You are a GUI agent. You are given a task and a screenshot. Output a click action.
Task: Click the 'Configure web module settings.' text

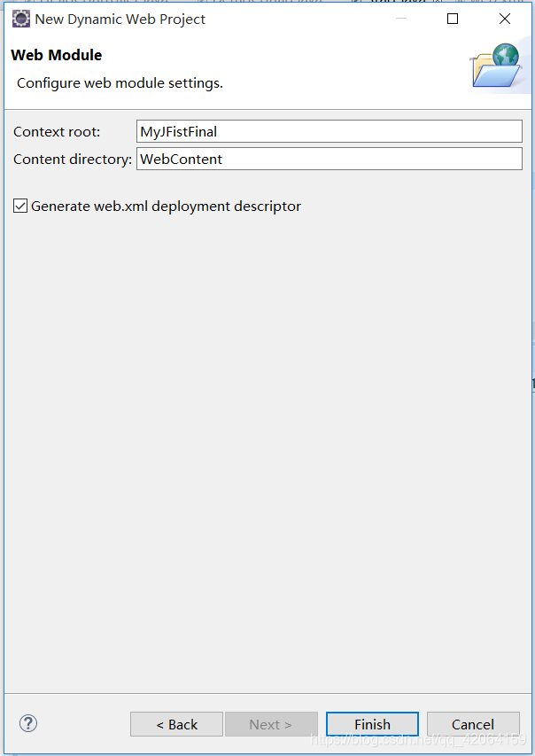coord(120,83)
